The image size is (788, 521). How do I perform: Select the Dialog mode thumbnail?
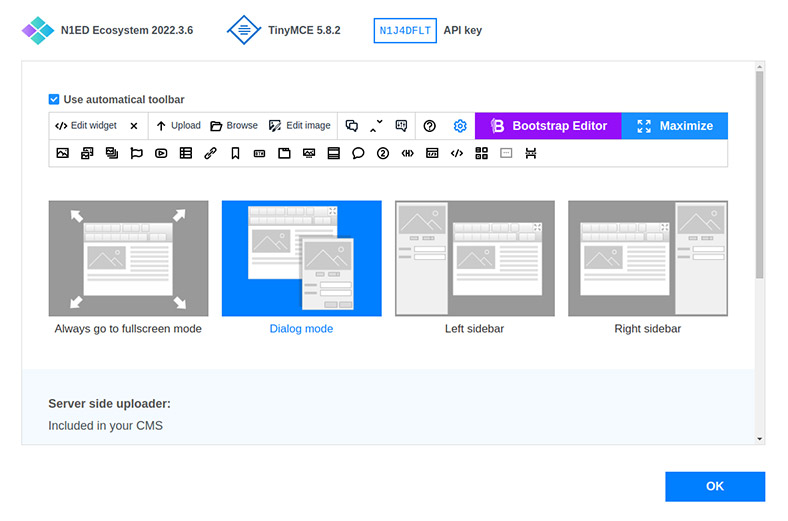[302, 258]
